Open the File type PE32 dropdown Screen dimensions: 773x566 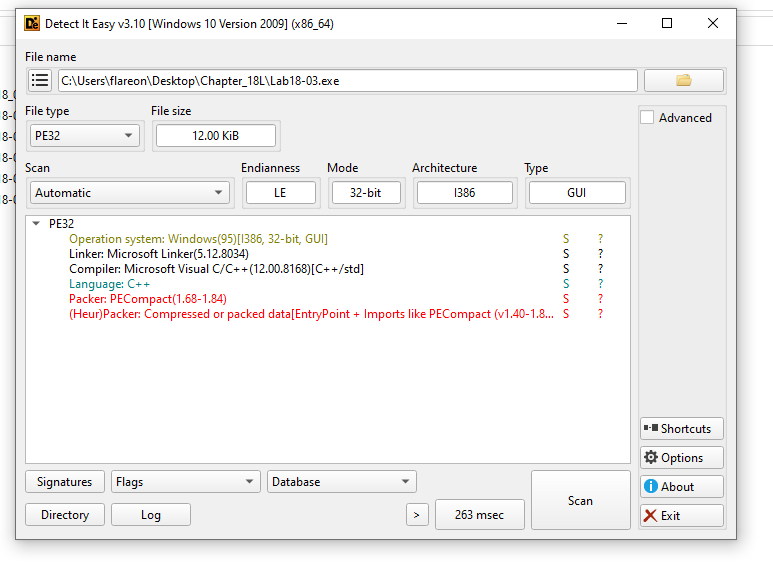85,136
